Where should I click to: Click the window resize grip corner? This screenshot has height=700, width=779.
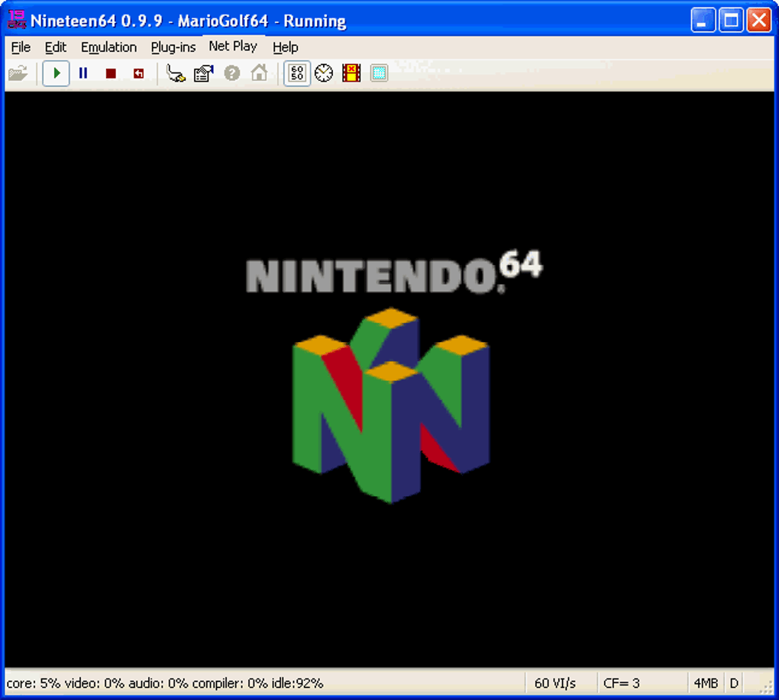point(766,686)
